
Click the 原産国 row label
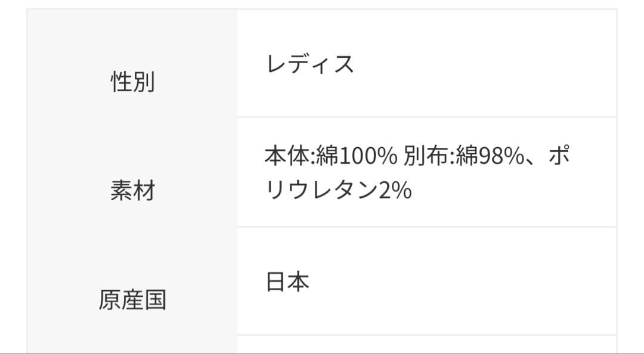132,300
